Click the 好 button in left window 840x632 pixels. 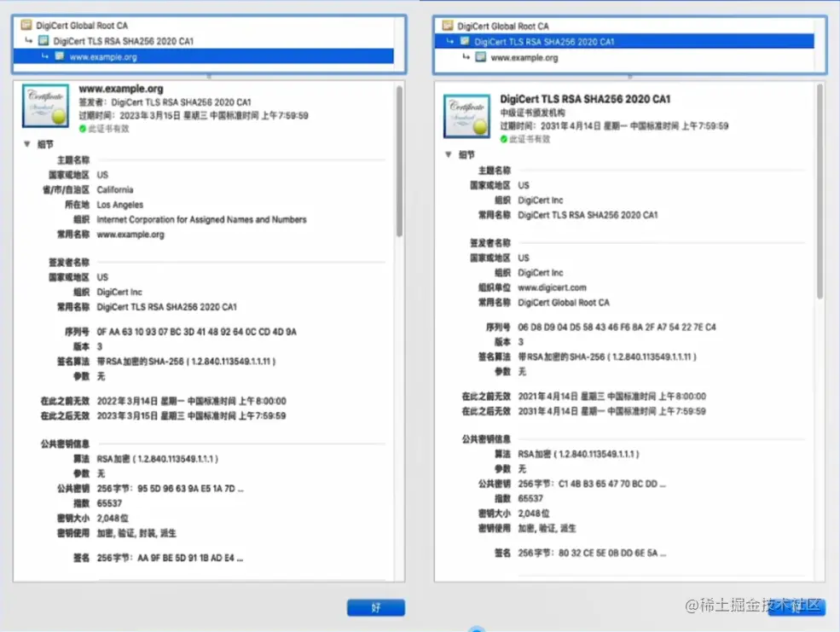click(375, 607)
